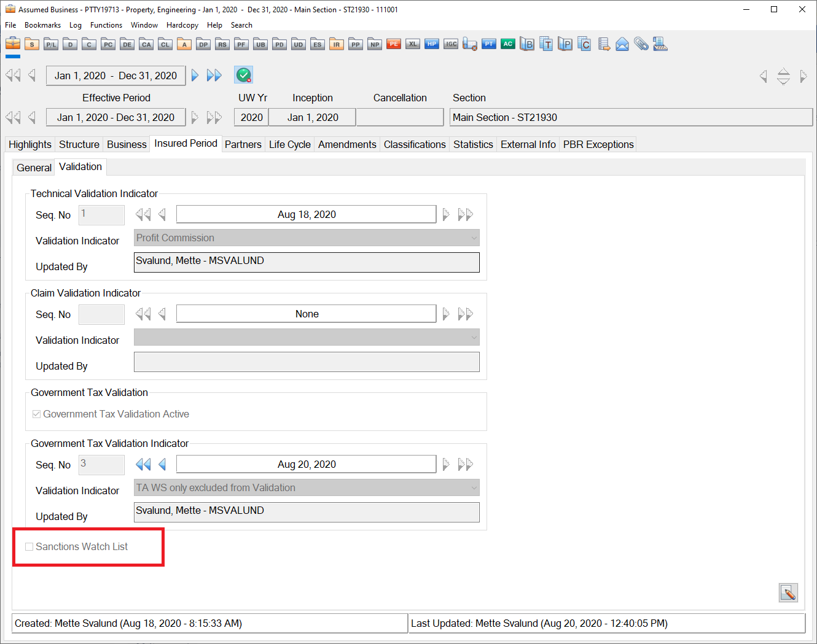Expand the Claim Validation Indicator dropdown

pyautogui.click(x=474, y=338)
